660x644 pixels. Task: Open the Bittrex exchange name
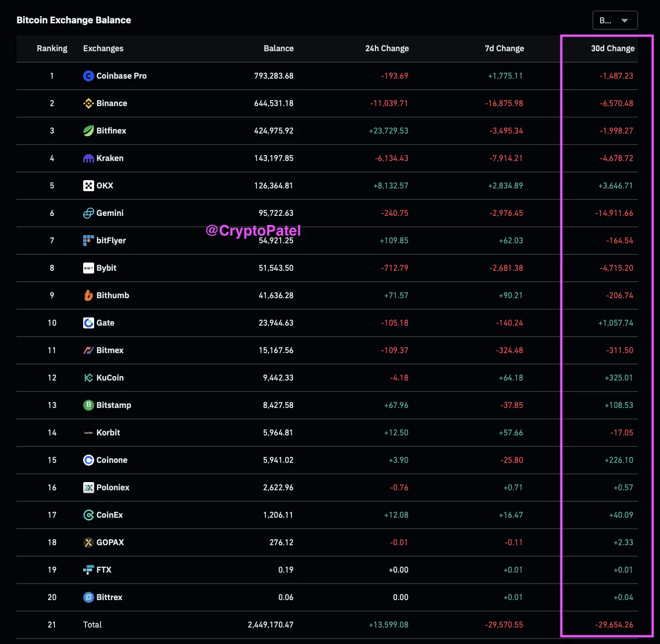(110, 597)
